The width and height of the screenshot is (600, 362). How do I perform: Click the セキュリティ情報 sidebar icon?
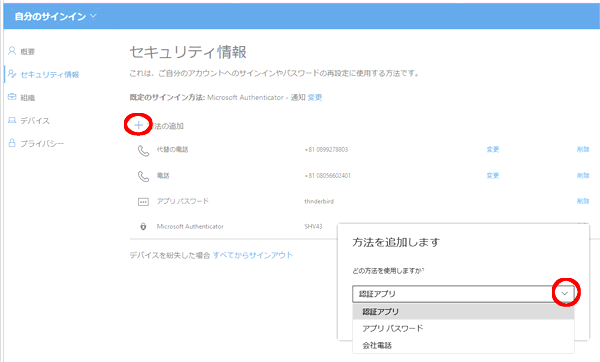12,73
